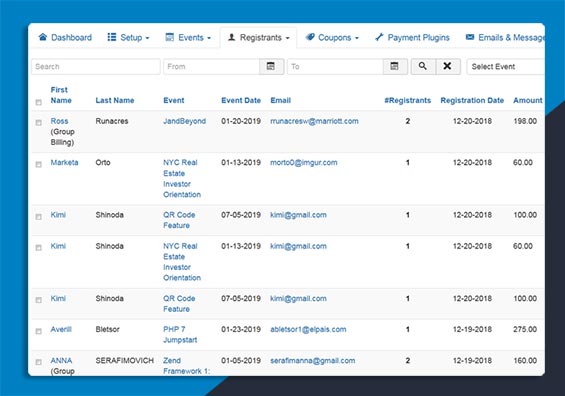Click email abletsor1@elpais.com
This screenshot has height=396, width=565.
(x=308, y=329)
